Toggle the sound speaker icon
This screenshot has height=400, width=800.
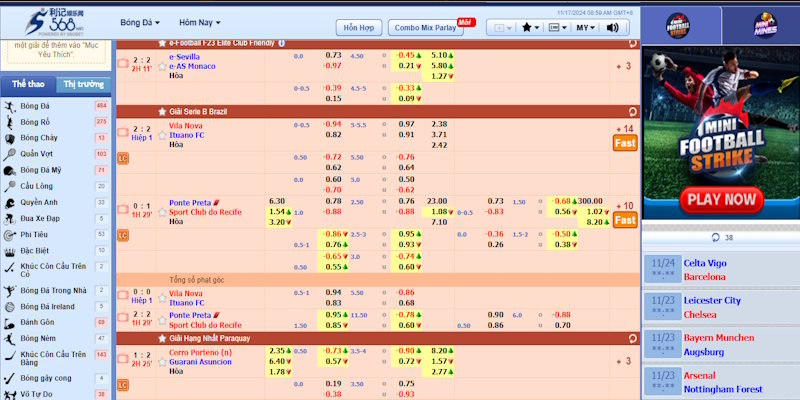coord(612,28)
